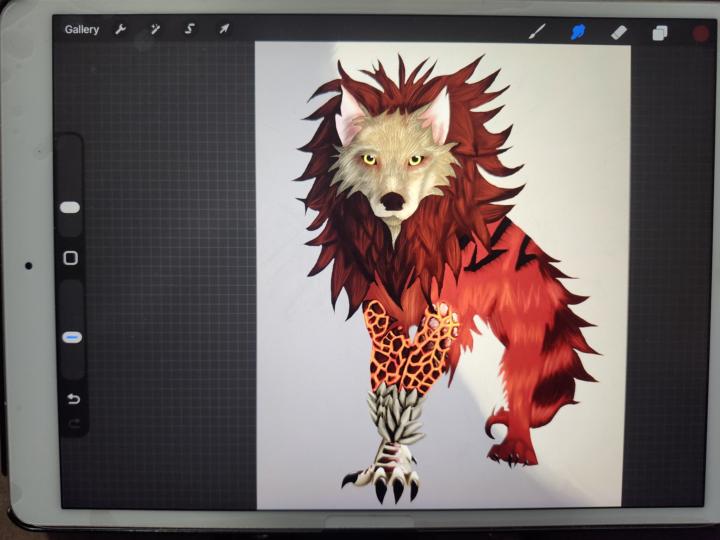This screenshot has height=540, width=720.
Task: Select the blue Smudge tool
Action: [577, 32]
